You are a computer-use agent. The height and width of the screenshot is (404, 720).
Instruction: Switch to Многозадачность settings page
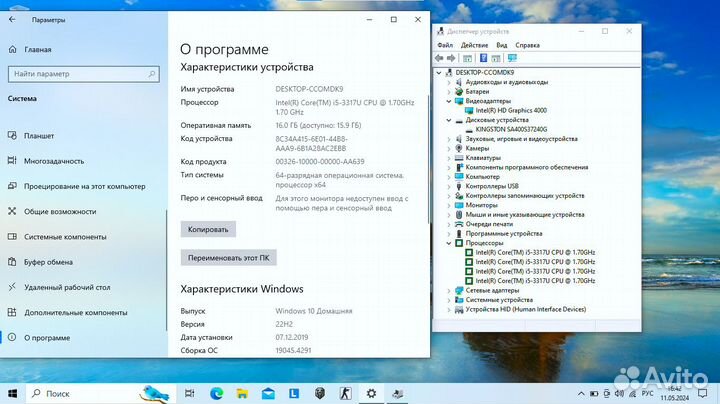(x=54, y=161)
